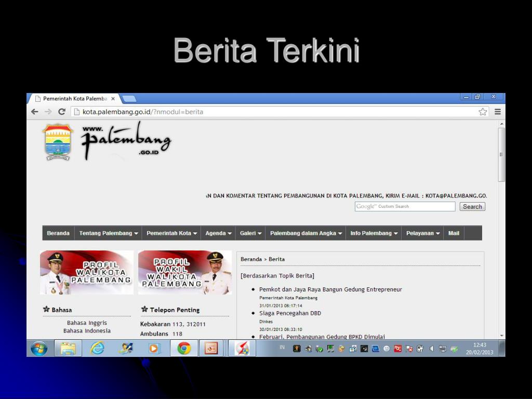The height and width of the screenshot is (399, 532).
Task: Click the Search button
Action: click(472, 207)
